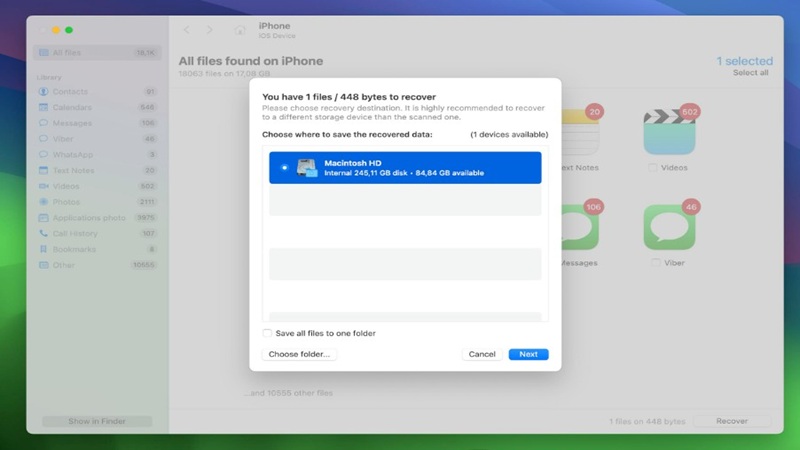800x450 pixels.
Task: Click the Recover button in main window
Action: point(732,421)
